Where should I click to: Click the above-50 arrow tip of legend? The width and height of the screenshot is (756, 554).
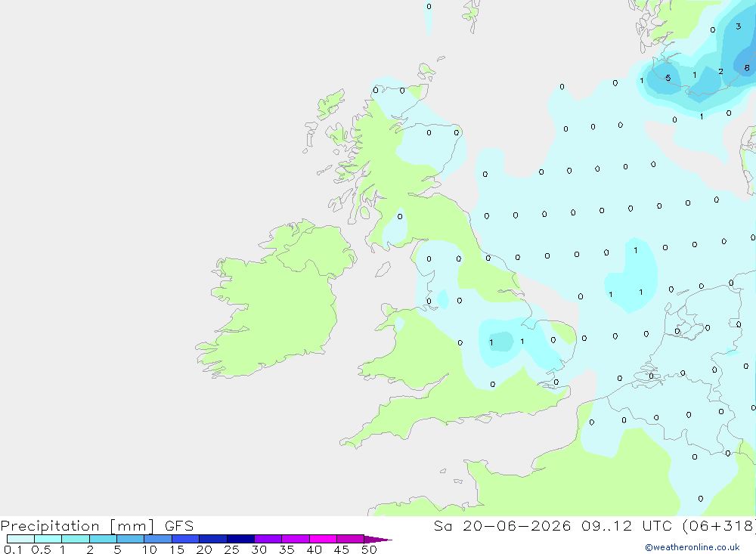coord(378,539)
